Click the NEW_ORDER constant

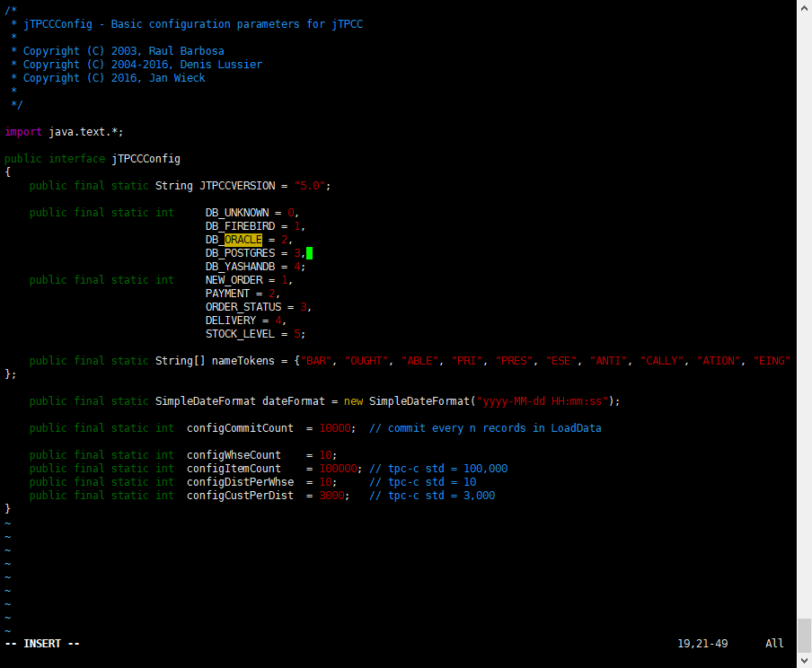pos(234,280)
